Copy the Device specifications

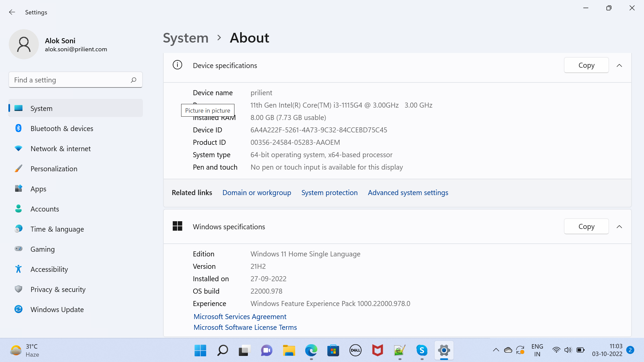(x=586, y=65)
